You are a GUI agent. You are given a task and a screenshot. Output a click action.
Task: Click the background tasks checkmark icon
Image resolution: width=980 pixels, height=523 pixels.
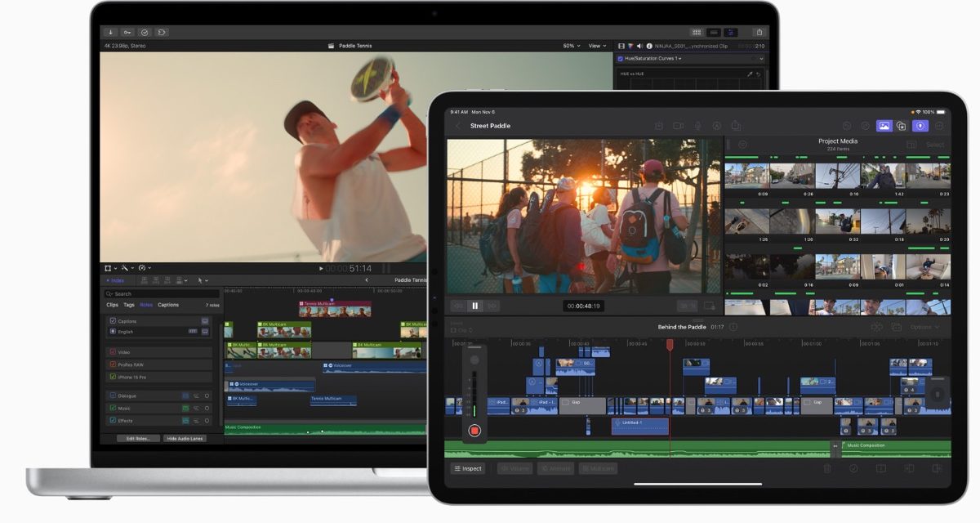click(145, 32)
